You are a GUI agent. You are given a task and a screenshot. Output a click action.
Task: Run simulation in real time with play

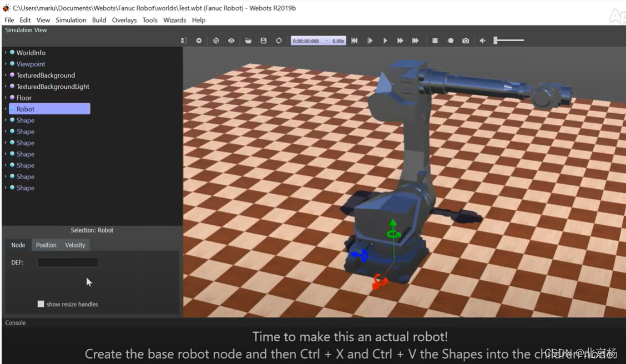tap(385, 41)
